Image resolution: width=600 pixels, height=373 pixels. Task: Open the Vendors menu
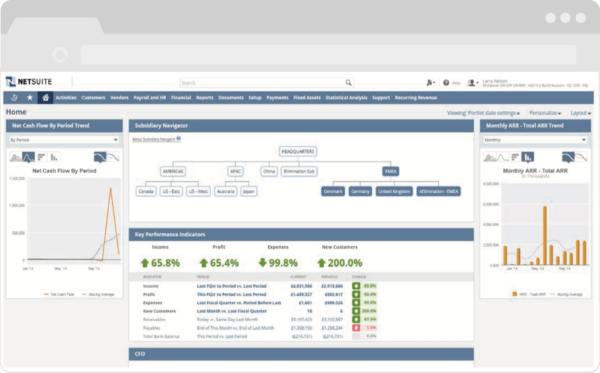(x=119, y=98)
